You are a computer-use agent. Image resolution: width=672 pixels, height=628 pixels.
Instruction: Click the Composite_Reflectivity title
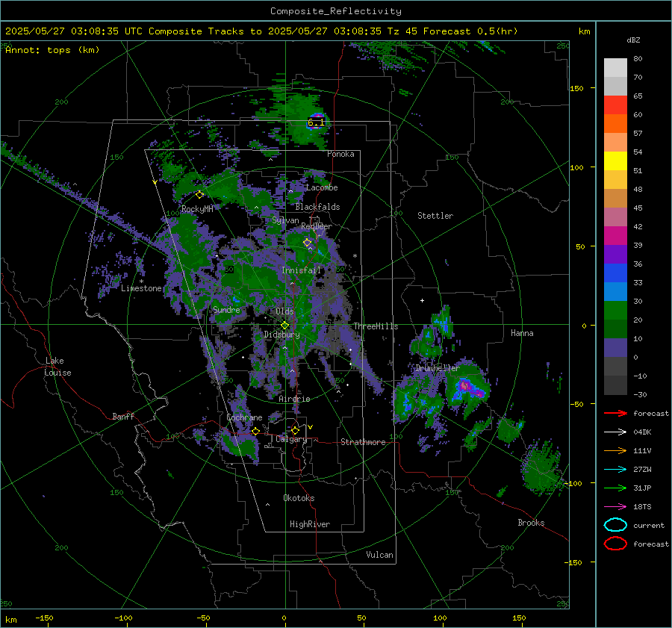coord(336,11)
